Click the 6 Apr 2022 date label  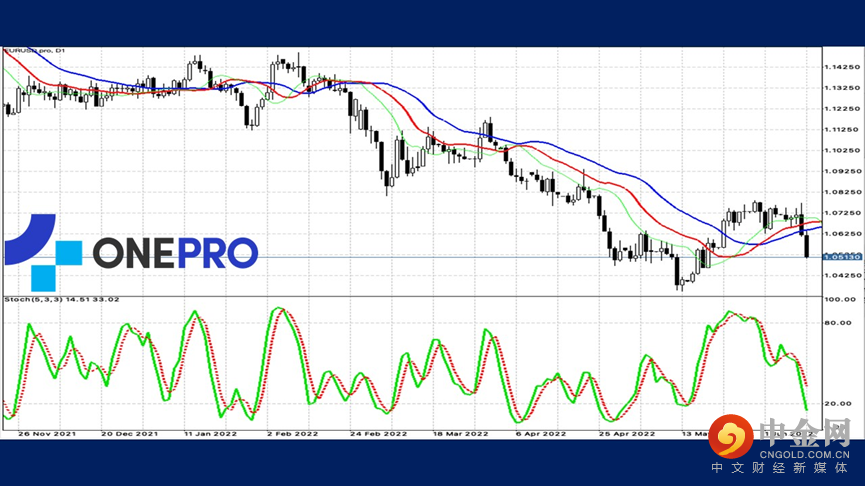(541, 434)
